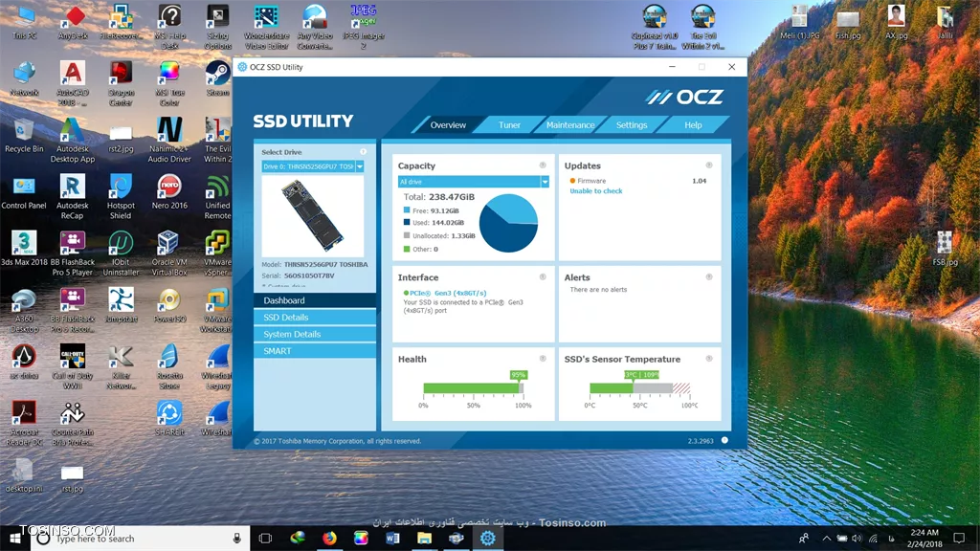Open the Action Center notifications
The image size is (980, 551).
(x=959, y=538)
